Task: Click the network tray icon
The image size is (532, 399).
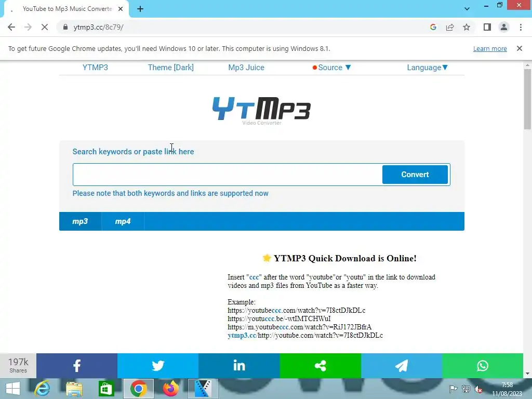Action: pyautogui.click(x=466, y=389)
